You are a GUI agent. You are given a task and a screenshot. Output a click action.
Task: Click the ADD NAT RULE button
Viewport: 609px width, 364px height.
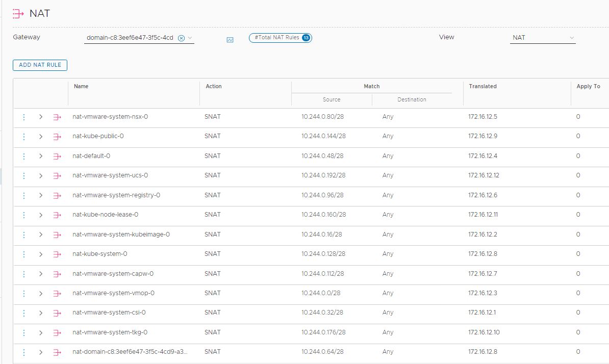click(40, 65)
